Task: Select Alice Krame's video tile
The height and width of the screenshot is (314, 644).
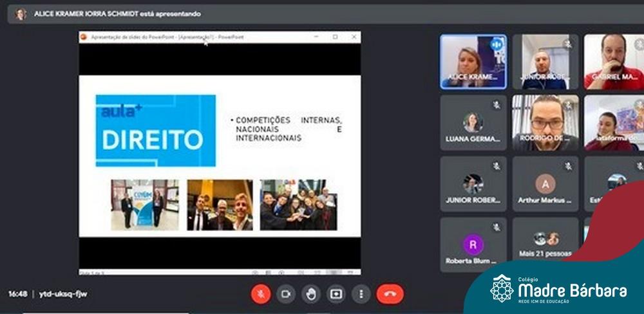Action: (473, 62)
